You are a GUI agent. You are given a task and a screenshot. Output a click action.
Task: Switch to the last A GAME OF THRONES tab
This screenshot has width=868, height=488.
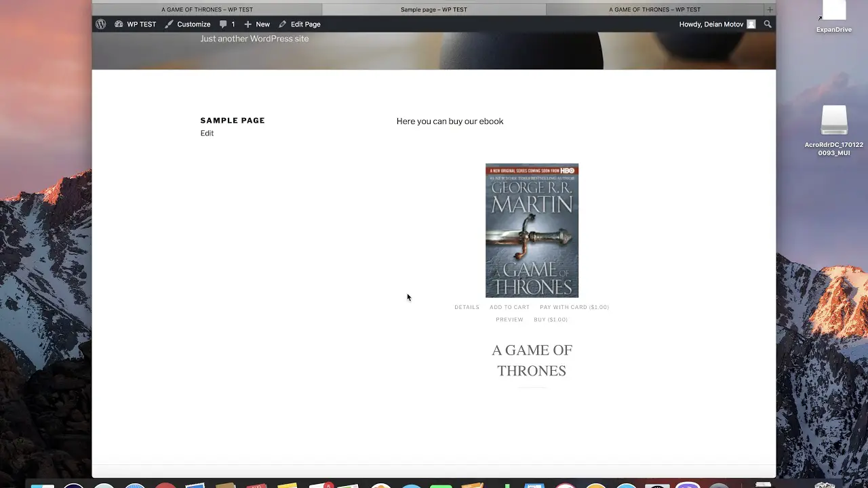coord(654,9)
